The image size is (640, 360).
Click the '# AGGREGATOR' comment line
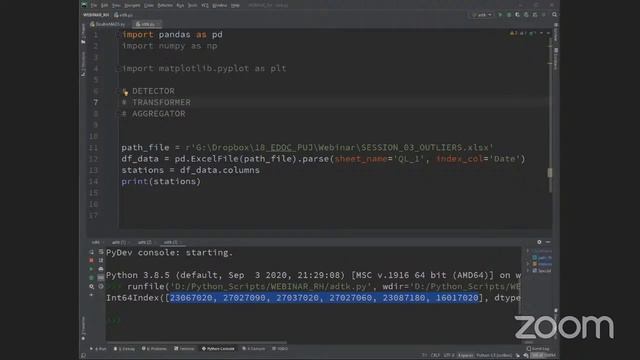coord(153,114)
